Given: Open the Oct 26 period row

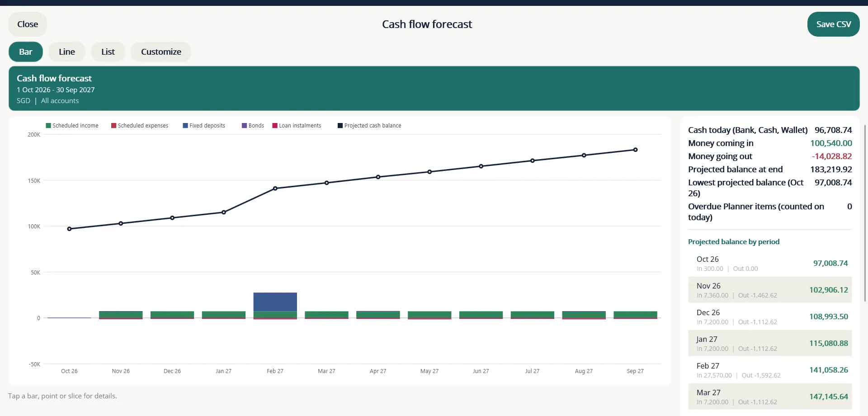Looking at the screenshot, I should point(770,263).
